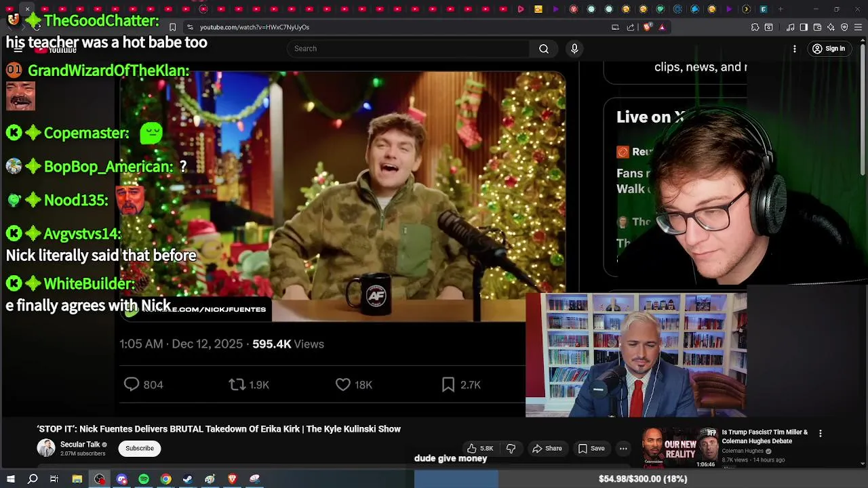
Task: Click the tweet reply icon with 804
Action: pos(132,384)
